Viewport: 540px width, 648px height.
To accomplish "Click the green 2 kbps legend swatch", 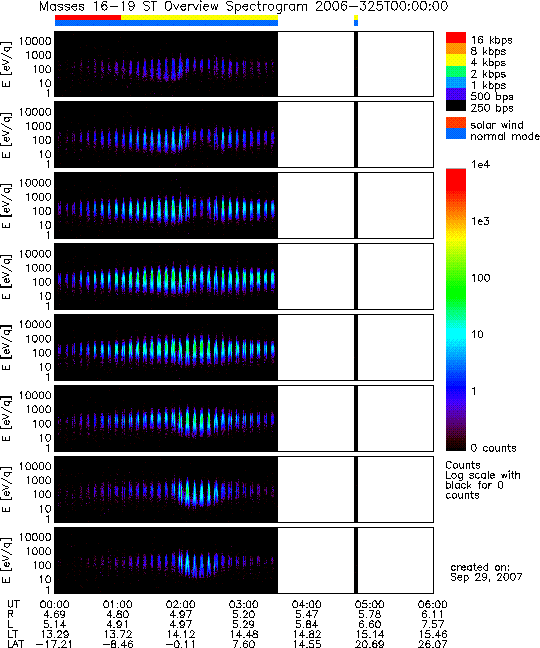I will point(456,71).
